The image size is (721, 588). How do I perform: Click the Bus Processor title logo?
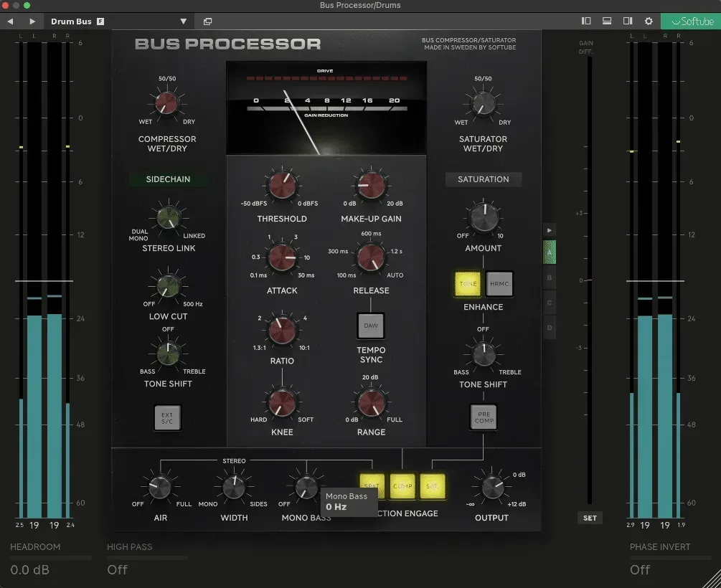pyautogui.click(x=227, y=44)
